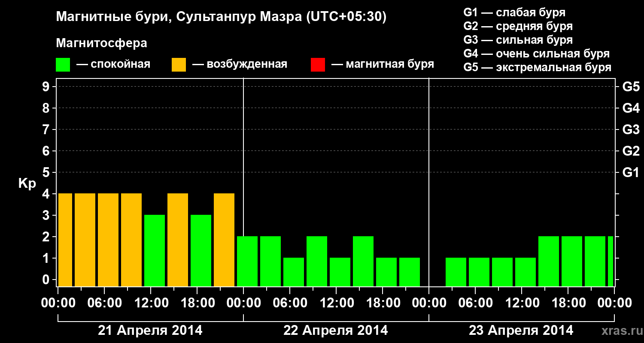The width and height of the screenshot is (644, 343).
Task: Click the '23 Апреля 2014' date label
Action: (521, 330)
